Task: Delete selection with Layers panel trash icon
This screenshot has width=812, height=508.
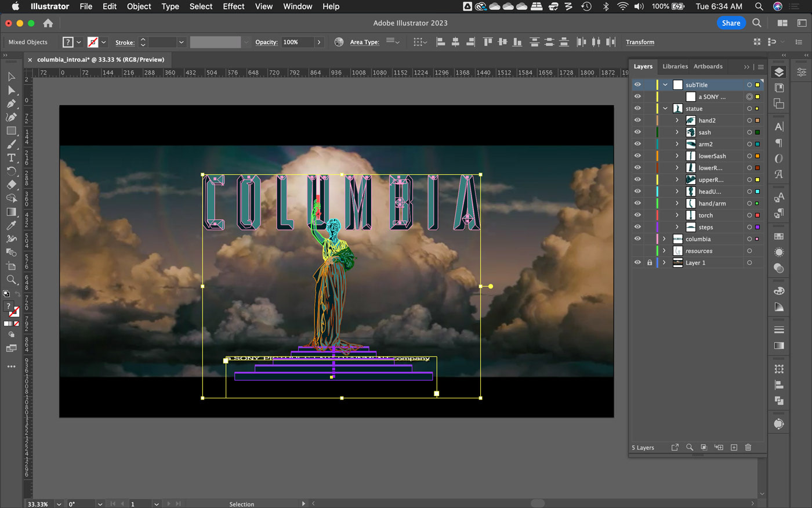Action: click(x=748, y=448)
